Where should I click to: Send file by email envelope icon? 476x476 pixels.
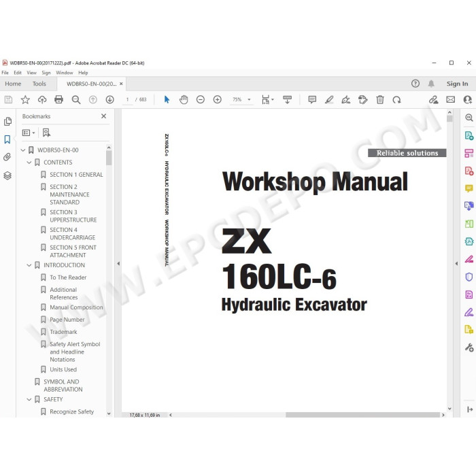[x=451, y=99]
